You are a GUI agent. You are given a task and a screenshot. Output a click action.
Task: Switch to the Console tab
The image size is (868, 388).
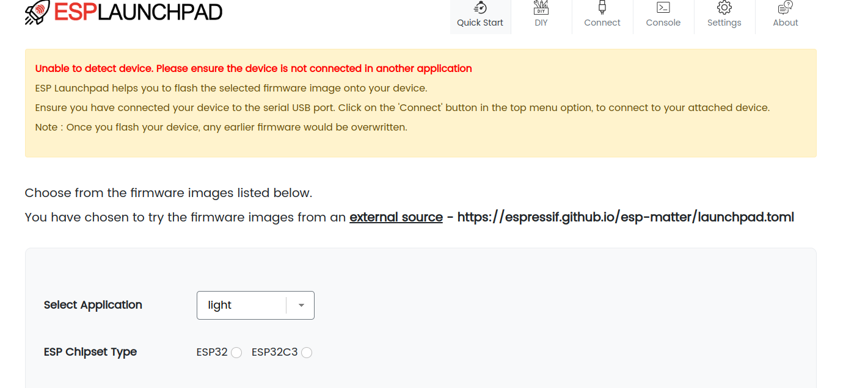pyautogui.click(x=663, y=16)
